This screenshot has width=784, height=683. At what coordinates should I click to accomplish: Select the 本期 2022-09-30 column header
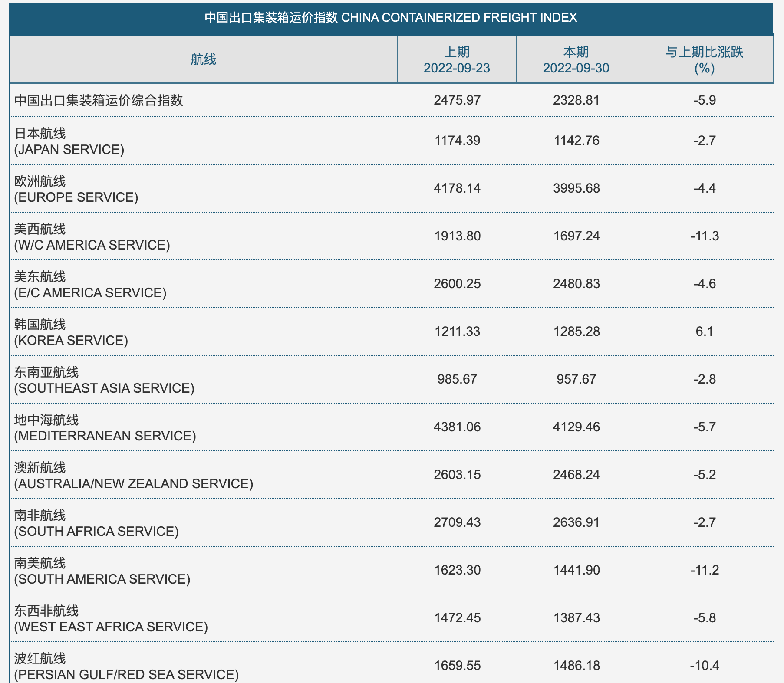click(576, 60)
